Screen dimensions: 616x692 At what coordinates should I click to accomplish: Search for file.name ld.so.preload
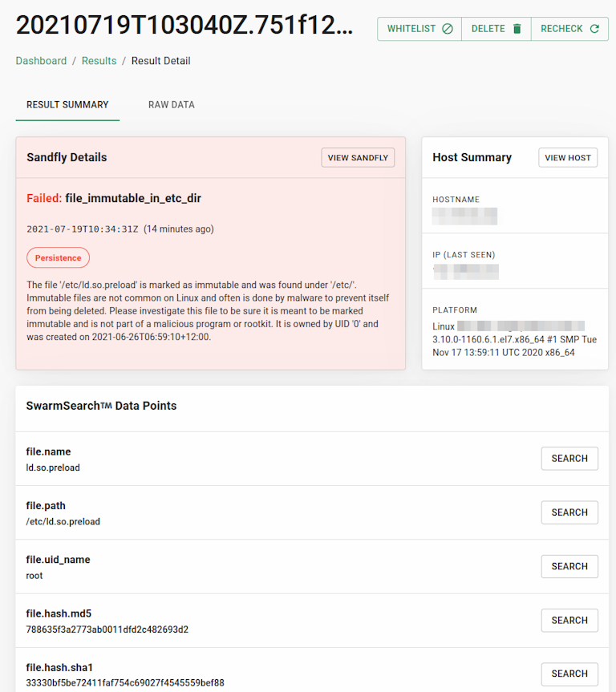[569, 459]
